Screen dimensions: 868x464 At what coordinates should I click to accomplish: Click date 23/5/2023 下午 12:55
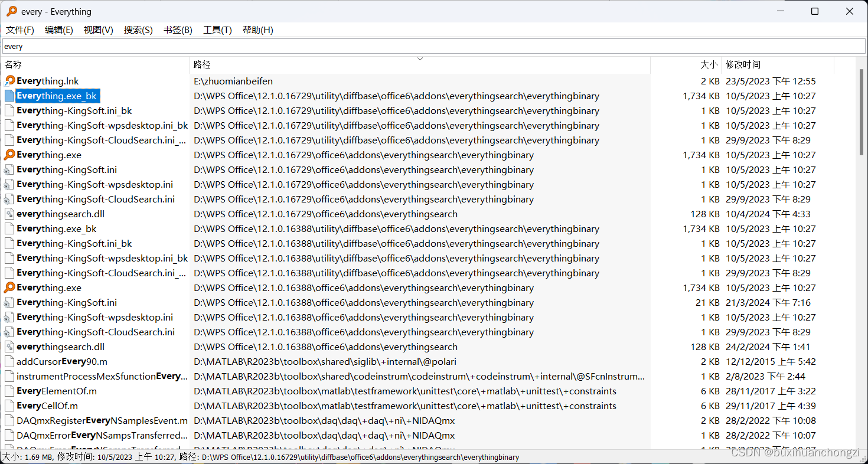[x=771, y=81]
